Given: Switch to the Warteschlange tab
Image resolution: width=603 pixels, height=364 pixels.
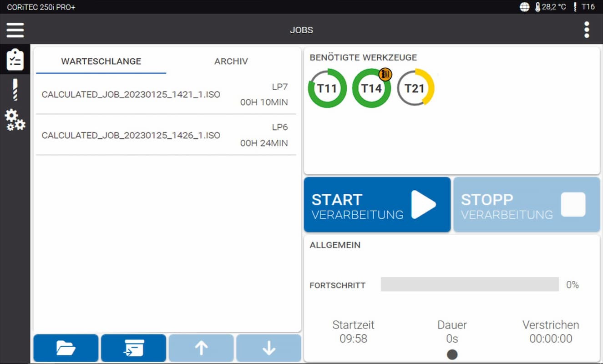Looking at the screenshot, I should (101, 61).
